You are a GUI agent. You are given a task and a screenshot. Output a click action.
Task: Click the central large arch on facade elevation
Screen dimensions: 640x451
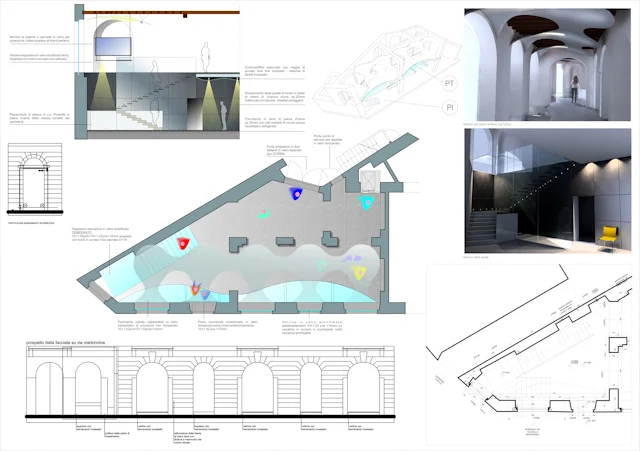tap(257, 388)
